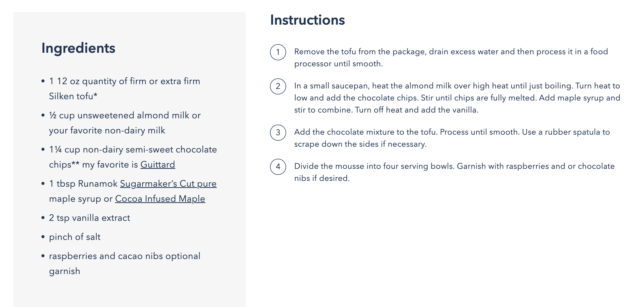The image size is (644, 307).
Task: Click the raspberries and cacao nibs ingredient
Action: [x=125, y=256]
